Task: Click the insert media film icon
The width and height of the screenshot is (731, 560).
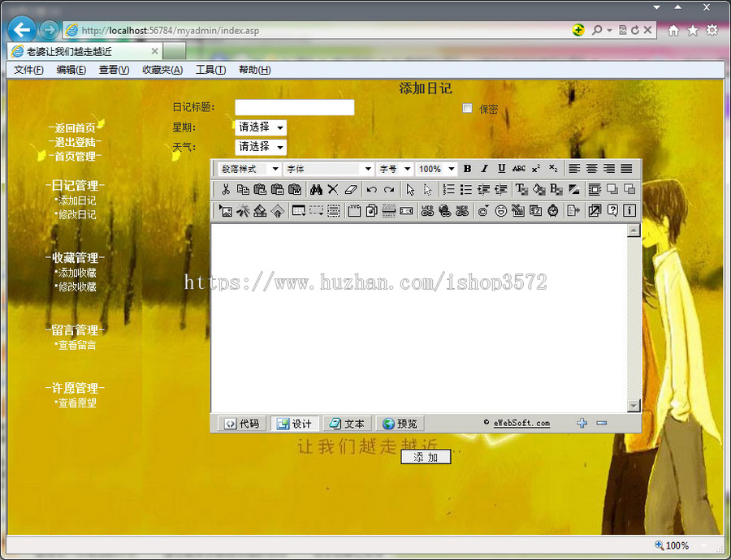Action: pos(260,210)
